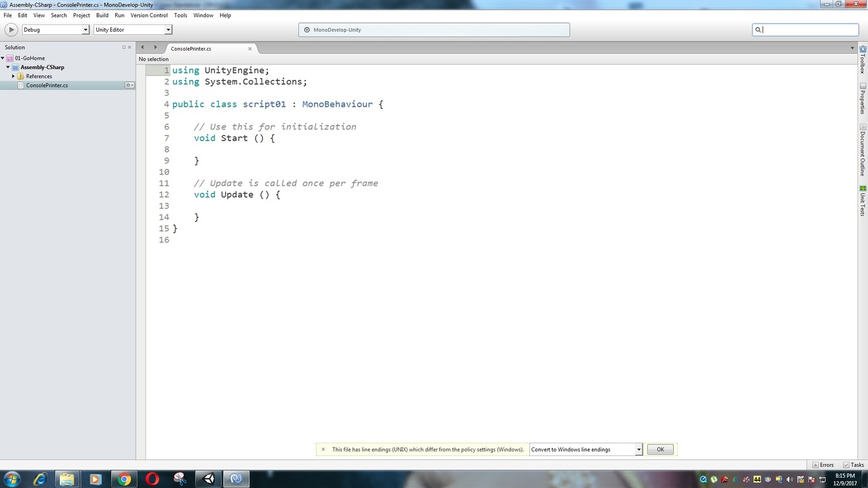Click the media player taskbar icon
Viewport: 868px width, 488px height.
pyautogui.click(x=95, y=480)
